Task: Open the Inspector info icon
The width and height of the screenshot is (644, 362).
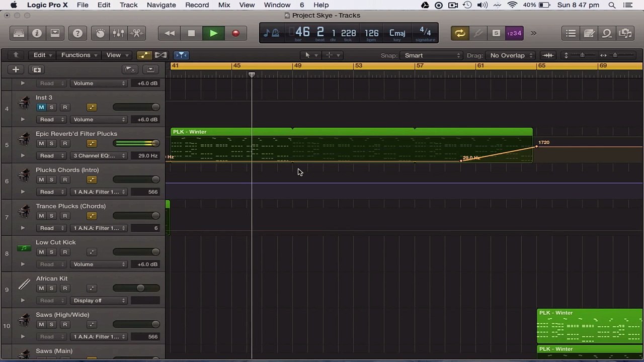Action: (x=37, y=33)
